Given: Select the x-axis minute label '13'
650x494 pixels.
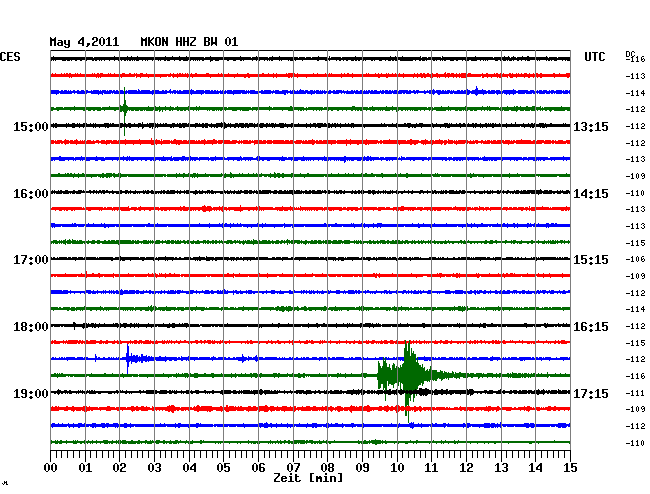Looking at the screenshot, I should (x=501, y=467).
